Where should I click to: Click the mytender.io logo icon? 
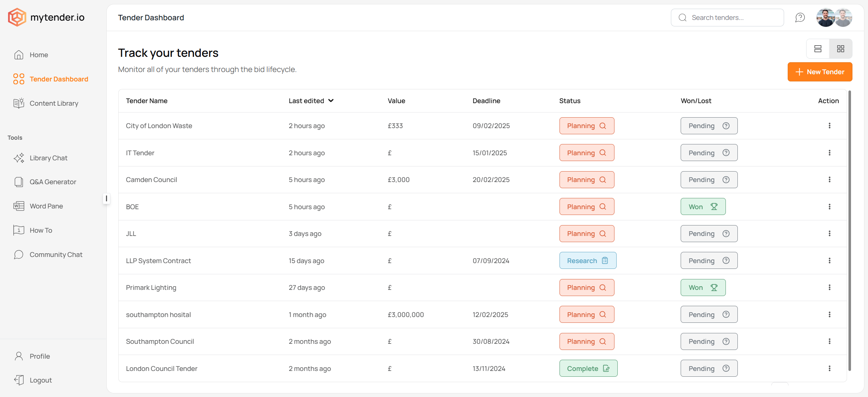pos(17,17)
